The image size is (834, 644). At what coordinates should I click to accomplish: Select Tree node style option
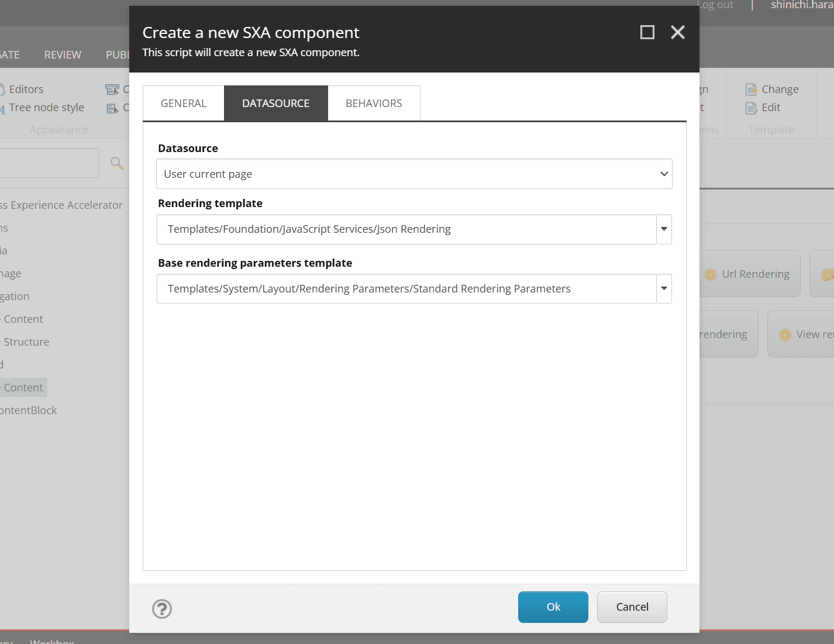[46, 108]
